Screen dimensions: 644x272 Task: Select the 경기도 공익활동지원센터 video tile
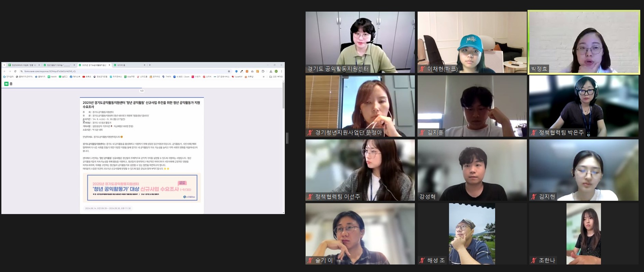click(x=360, y=42)
